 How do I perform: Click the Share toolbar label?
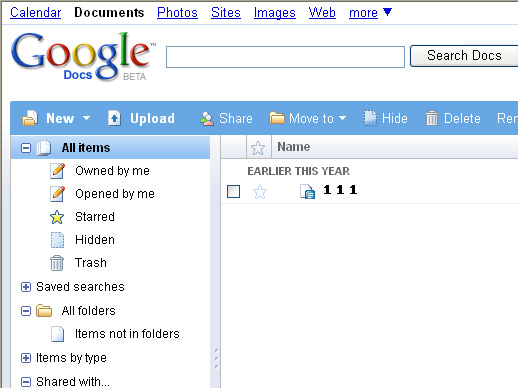click(236, 118)
